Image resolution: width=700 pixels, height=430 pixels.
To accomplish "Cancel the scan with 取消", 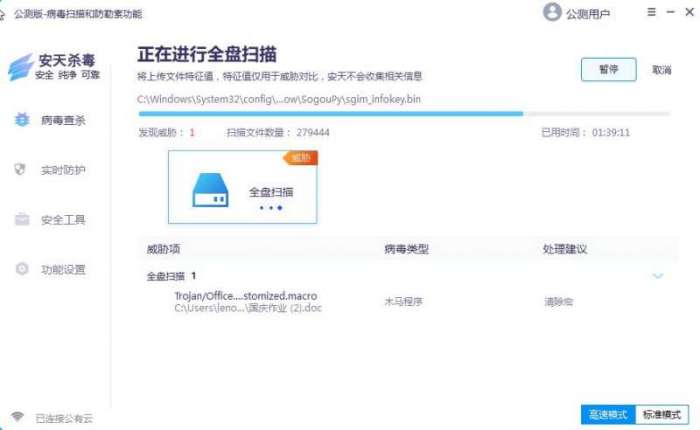I will [x=662, y=70].
